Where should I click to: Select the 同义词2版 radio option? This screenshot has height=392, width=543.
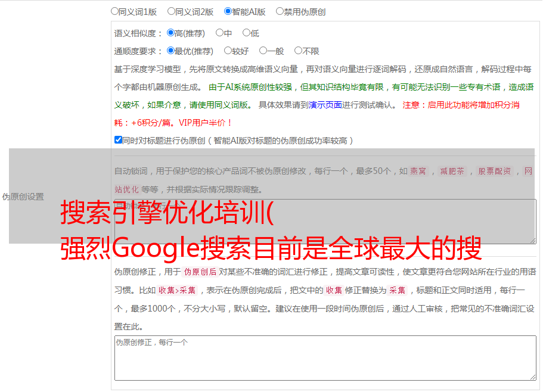coord(171,11)
